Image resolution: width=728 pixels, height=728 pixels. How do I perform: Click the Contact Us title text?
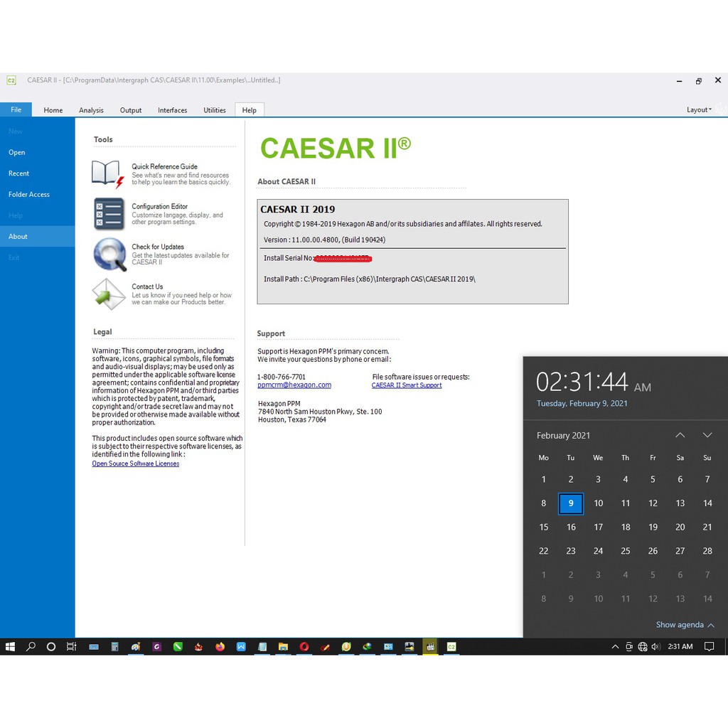[x=147, y=287]
